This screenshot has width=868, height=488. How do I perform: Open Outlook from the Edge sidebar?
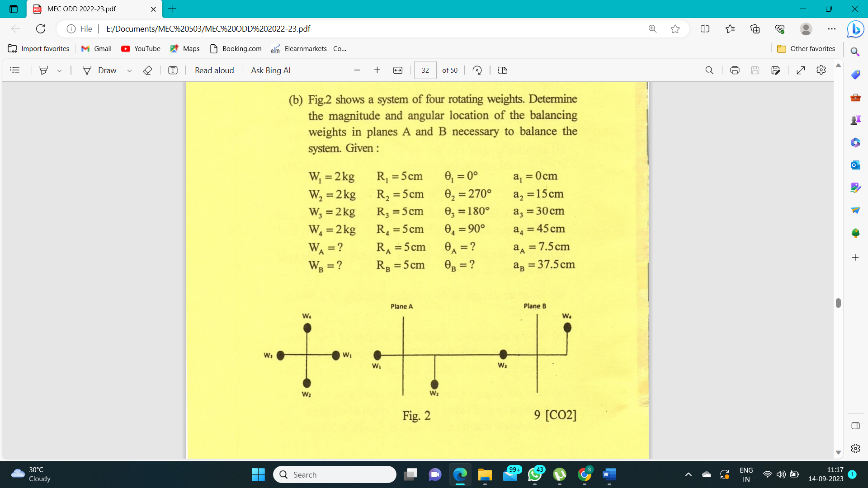pyautogui.click(x=855, y=165)
